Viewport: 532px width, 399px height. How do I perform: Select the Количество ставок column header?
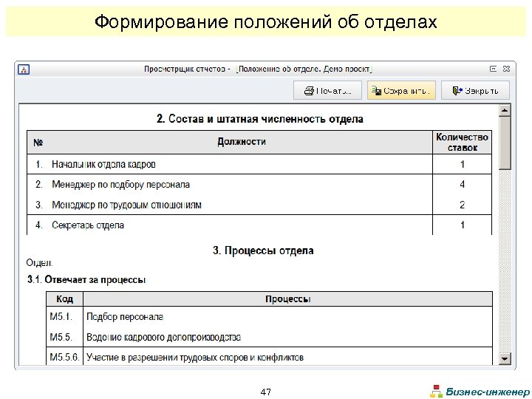463,142
